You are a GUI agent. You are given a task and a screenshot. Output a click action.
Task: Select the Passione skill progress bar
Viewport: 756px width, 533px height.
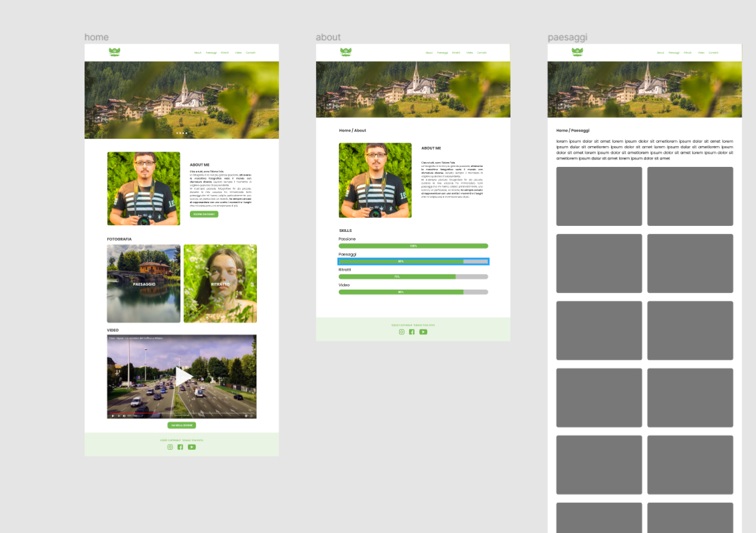(414, 246)
